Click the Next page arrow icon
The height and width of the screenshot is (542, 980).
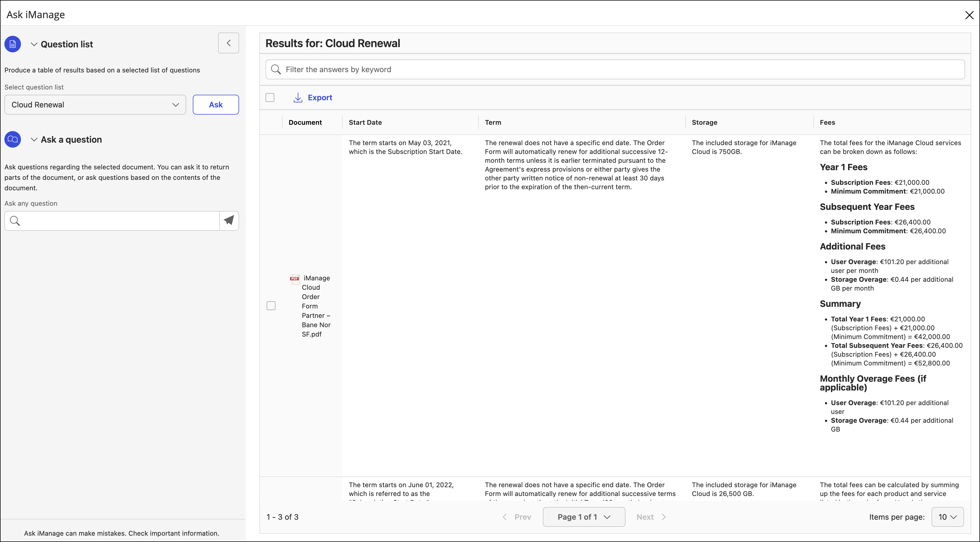(664, 517)
